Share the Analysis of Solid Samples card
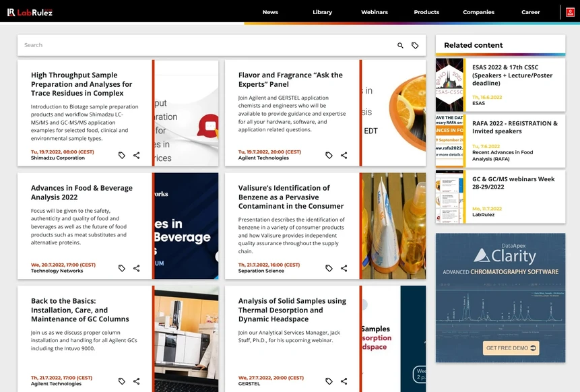Screen dimensions: 580x392 pos(344,381)
